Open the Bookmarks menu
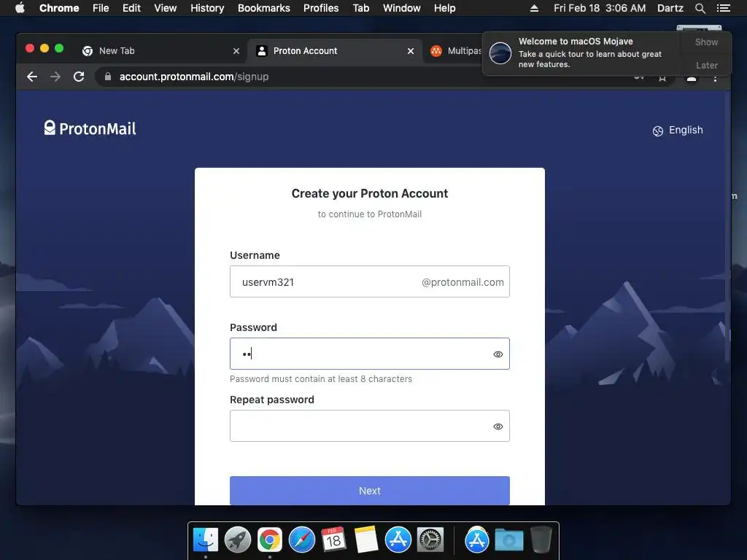 click(x=264, y=8)
